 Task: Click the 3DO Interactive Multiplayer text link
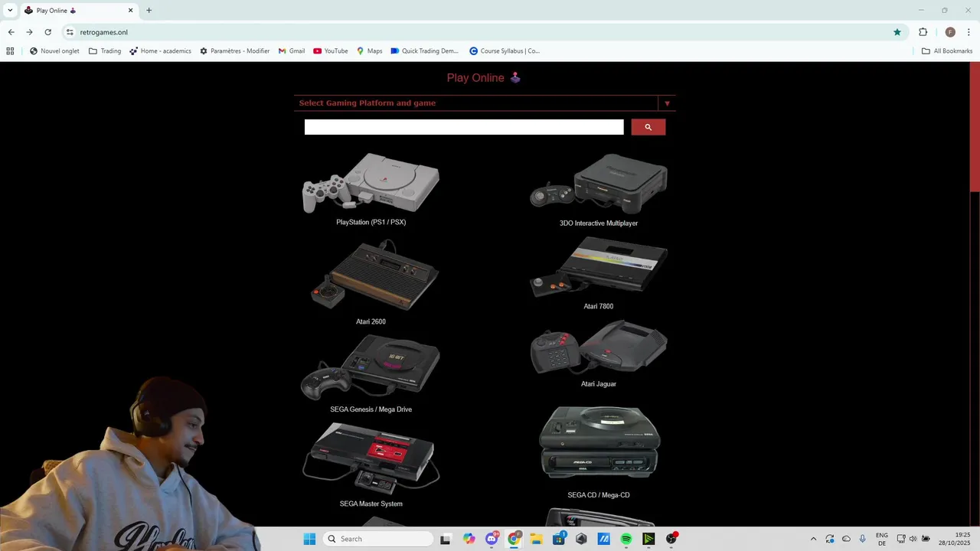599,223
